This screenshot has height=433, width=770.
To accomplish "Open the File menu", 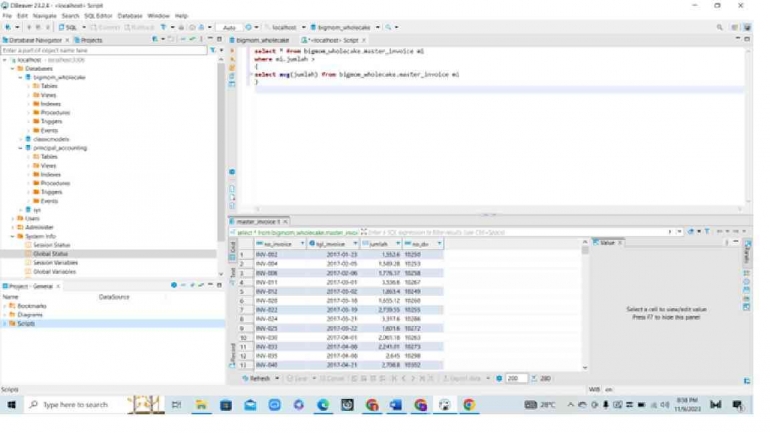I will coord(7,16).
